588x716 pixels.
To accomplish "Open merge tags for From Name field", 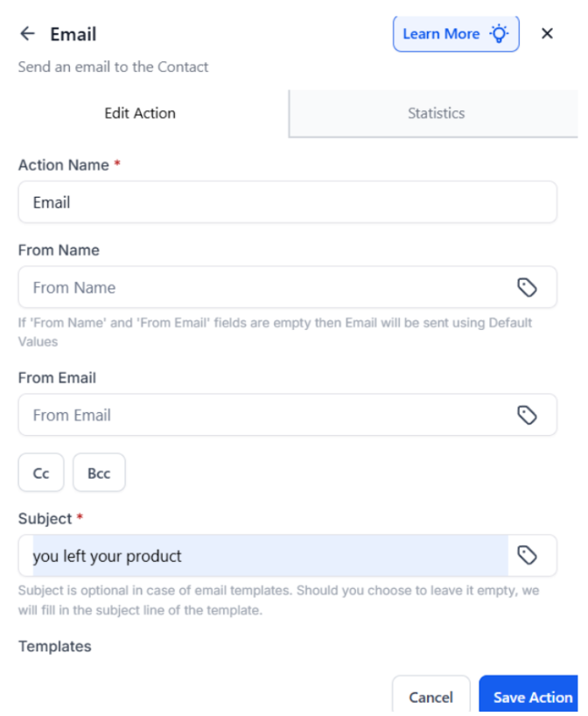I will click(527, 287).
